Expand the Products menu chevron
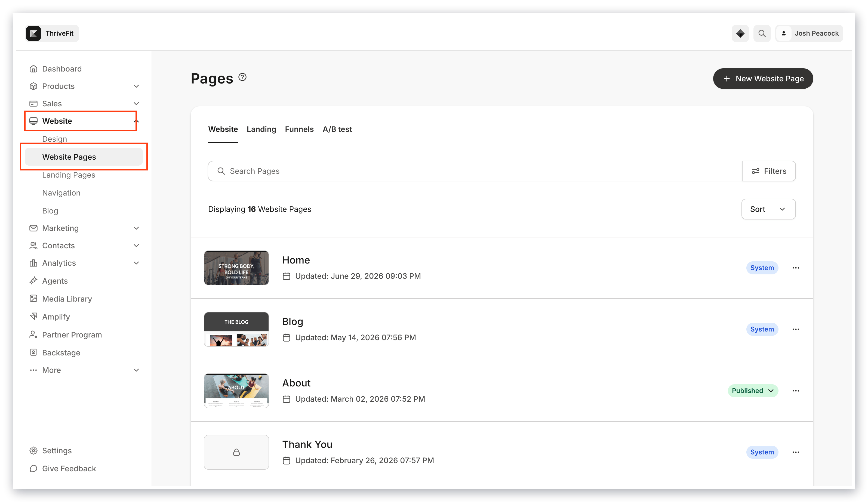 coord(136,86)
